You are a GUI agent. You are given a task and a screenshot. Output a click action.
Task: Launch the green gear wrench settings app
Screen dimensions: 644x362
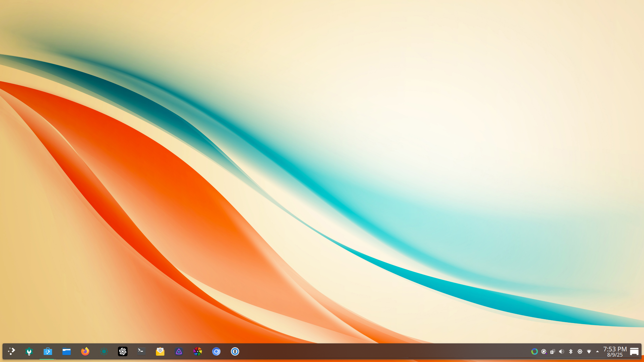pyautogui.click(x=29, y=351)
